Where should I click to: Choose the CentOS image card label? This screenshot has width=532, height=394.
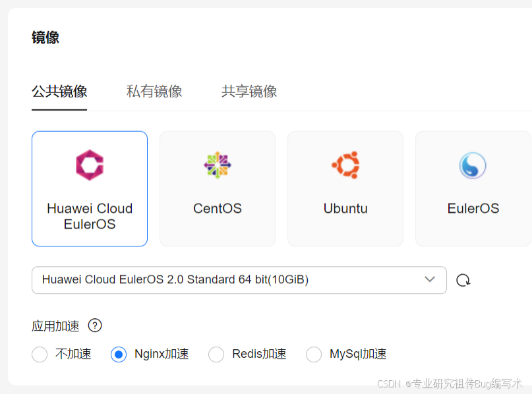coord(218,209)
